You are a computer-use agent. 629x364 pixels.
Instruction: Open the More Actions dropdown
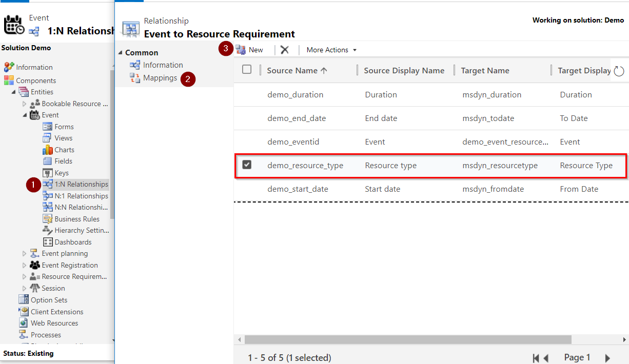tap(331, 50)
